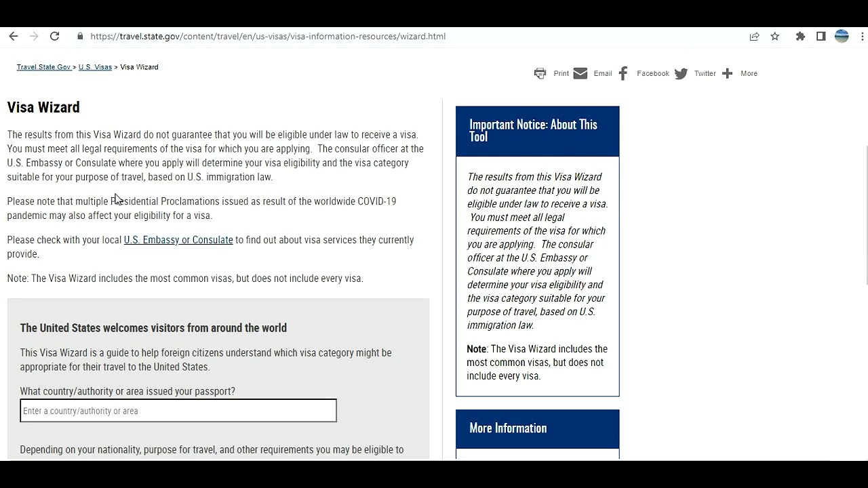Click the Email envelope icon
Viewport: 868px width, 488px height.
pos(580,73)
